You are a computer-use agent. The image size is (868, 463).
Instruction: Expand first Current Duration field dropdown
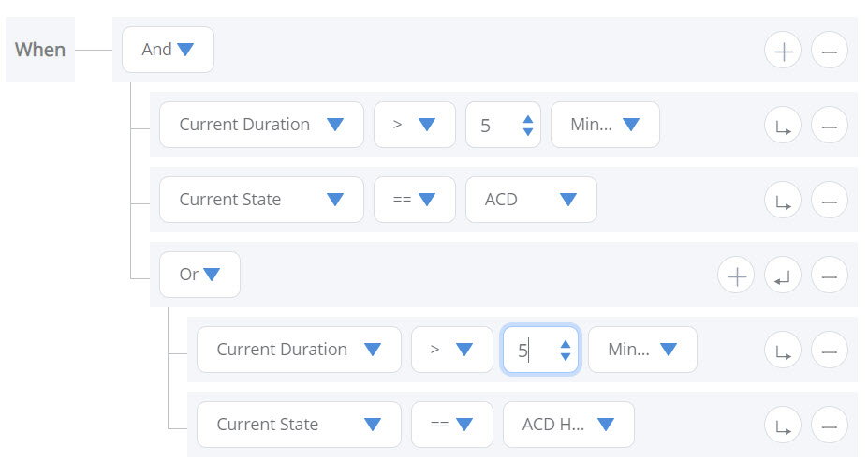point(261,125)
